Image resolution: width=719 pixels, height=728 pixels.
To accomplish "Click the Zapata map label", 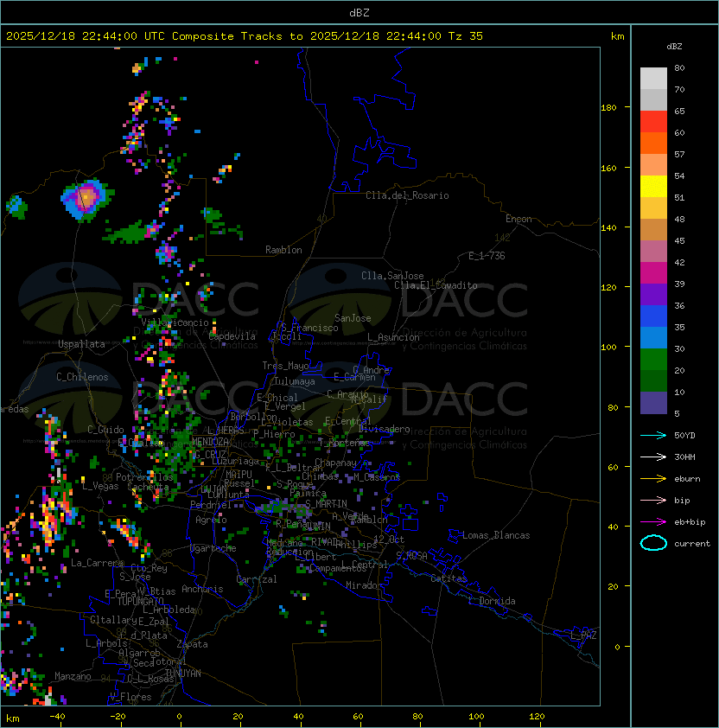I will (192, 644).
